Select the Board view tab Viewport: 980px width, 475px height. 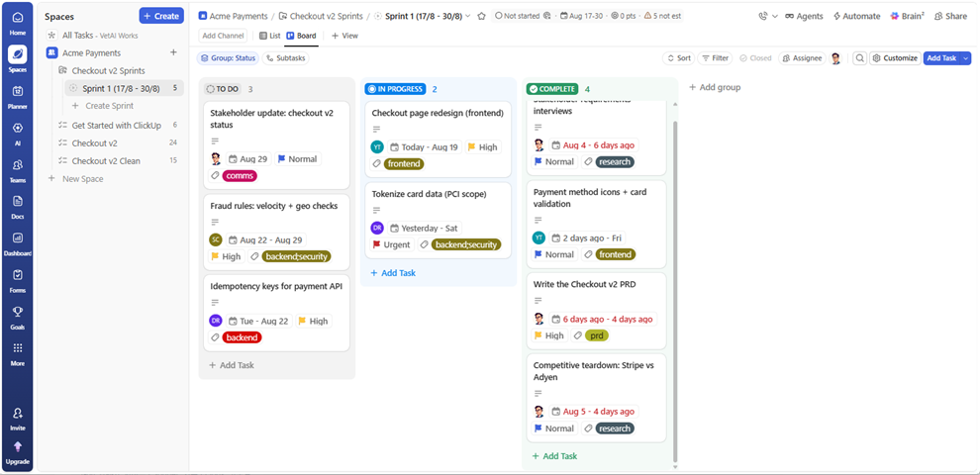click(301, 36)
